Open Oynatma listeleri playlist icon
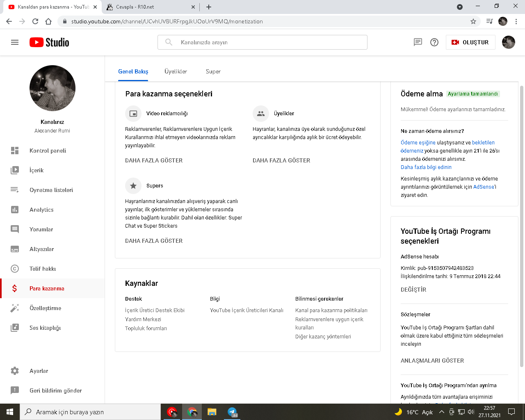 pyautogui.click(x=15, y=190)
